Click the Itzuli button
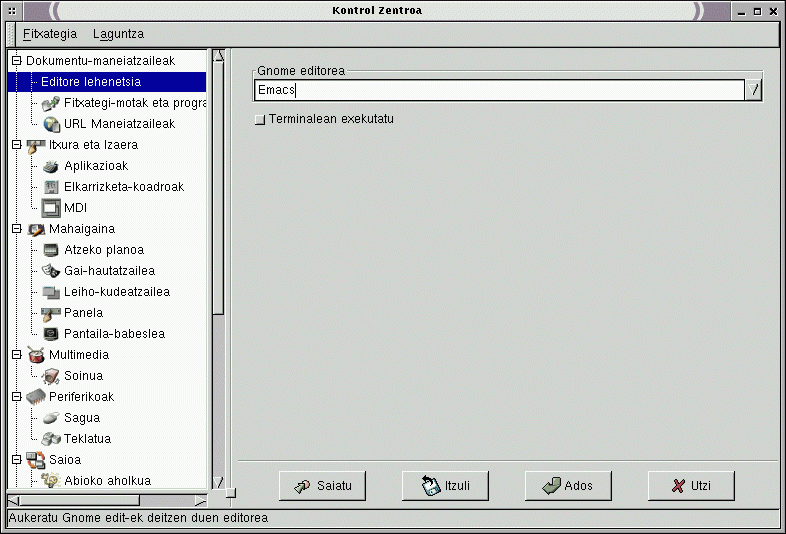The image size is (786, 534). click(445, 485)
